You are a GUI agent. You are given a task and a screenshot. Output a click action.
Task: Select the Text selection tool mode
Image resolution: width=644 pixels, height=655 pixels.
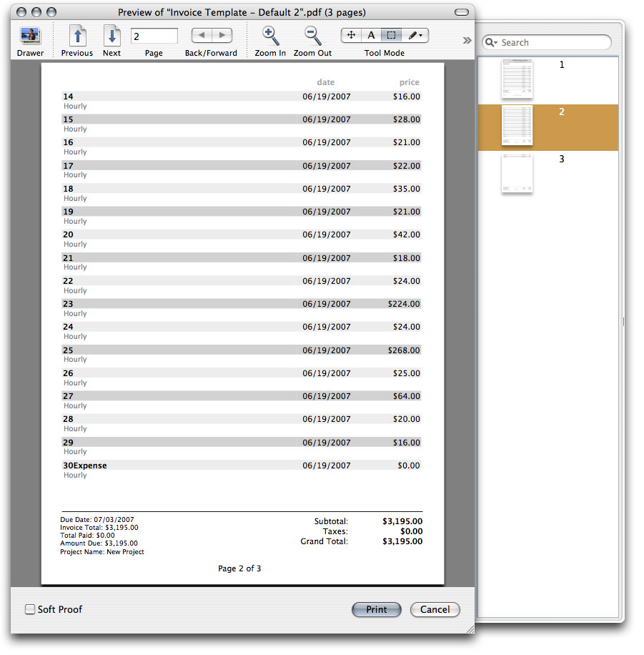[x=371, y=36]
